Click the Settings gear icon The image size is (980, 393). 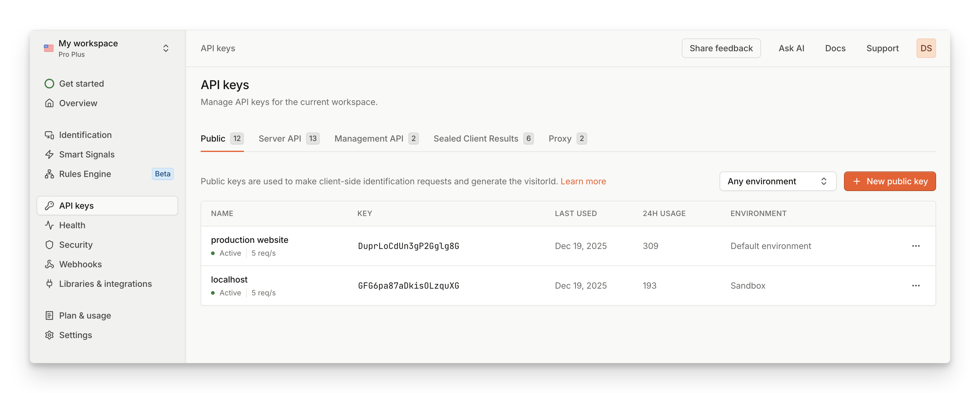click(x=49, y=335)
